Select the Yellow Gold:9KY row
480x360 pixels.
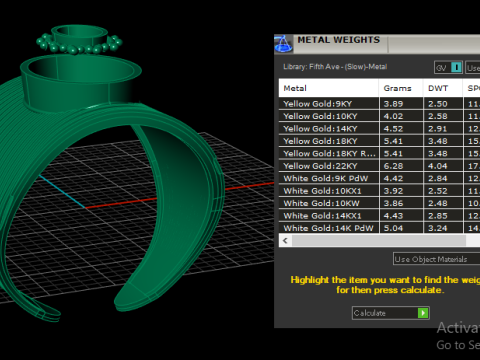[379, 104]
